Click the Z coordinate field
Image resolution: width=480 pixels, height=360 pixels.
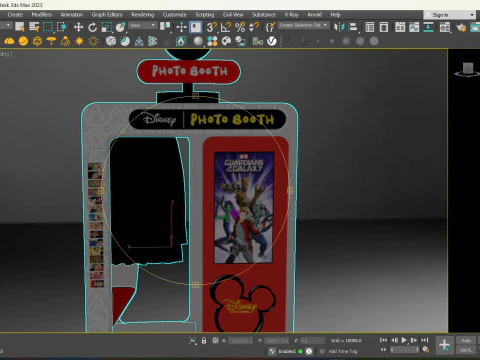tap(312, 340)
